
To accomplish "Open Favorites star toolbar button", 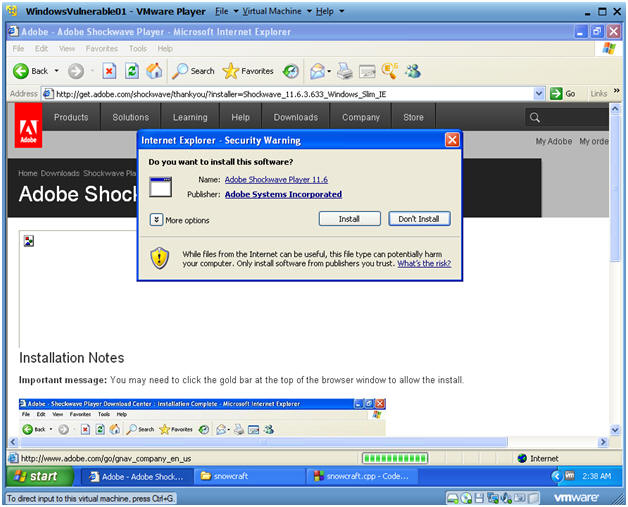I will (248, 71).
